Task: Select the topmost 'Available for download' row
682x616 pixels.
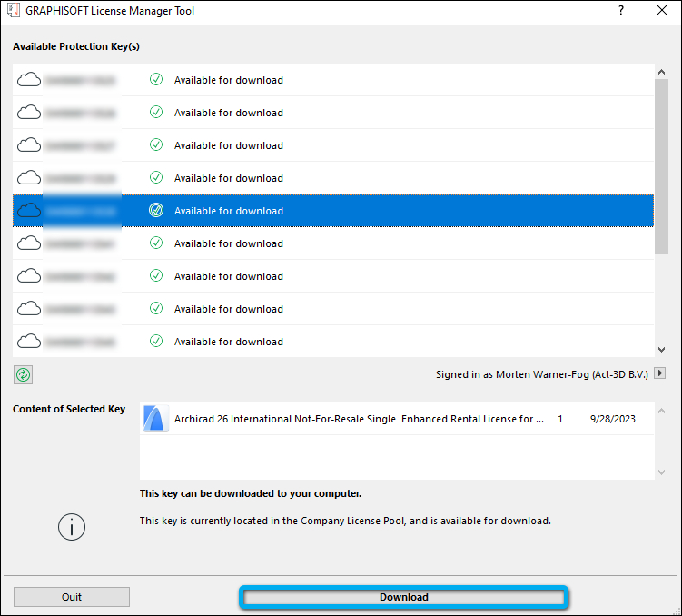Action: (333, 80)
